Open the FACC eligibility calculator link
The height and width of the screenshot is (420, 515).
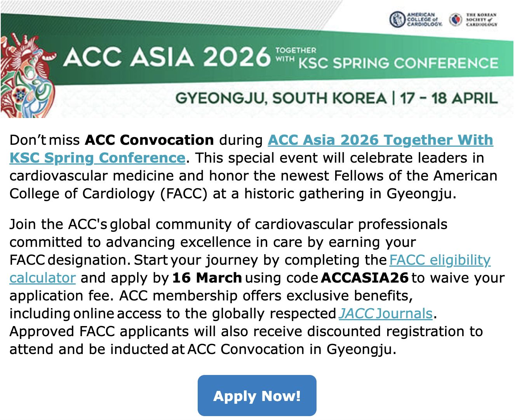[x=440, y=260]
